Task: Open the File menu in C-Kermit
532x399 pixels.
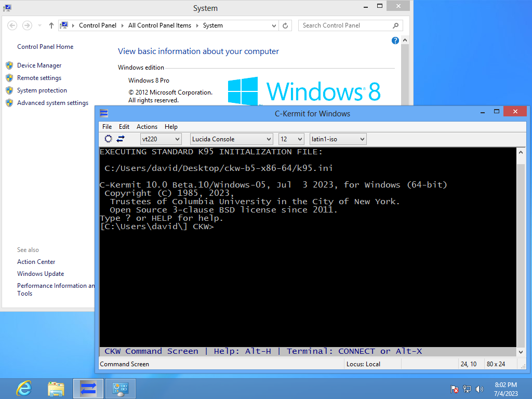Action: coord(107,127)
